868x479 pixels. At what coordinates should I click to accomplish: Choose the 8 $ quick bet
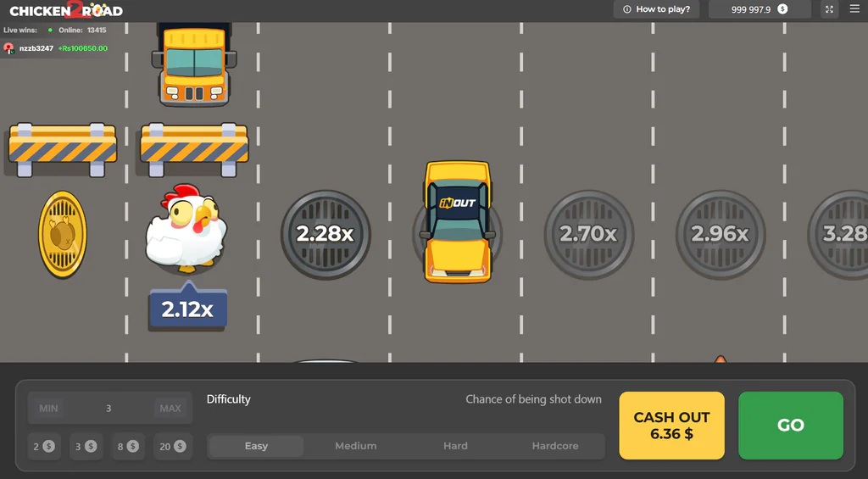pyautogui.click(x=128, y=446)
